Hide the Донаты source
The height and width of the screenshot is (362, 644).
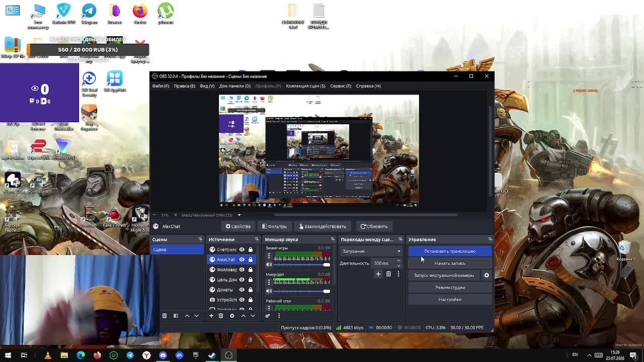tap(242, 290)
